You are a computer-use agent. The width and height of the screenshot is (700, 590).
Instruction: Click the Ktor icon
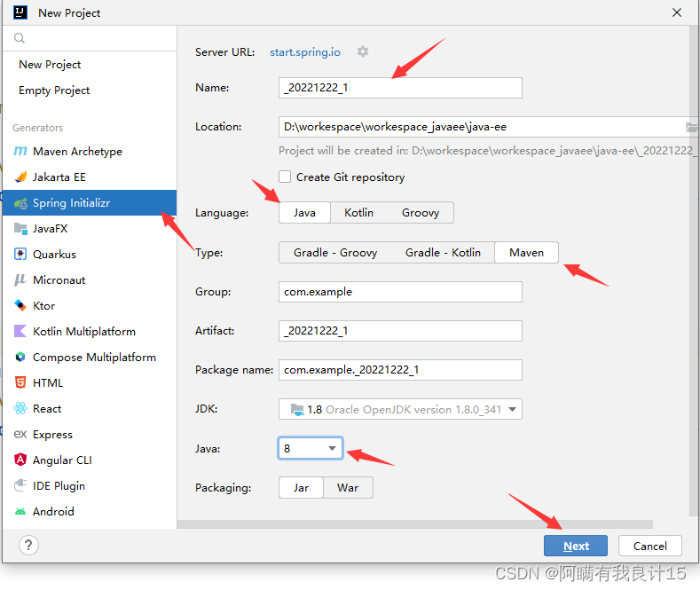(20, 306)
